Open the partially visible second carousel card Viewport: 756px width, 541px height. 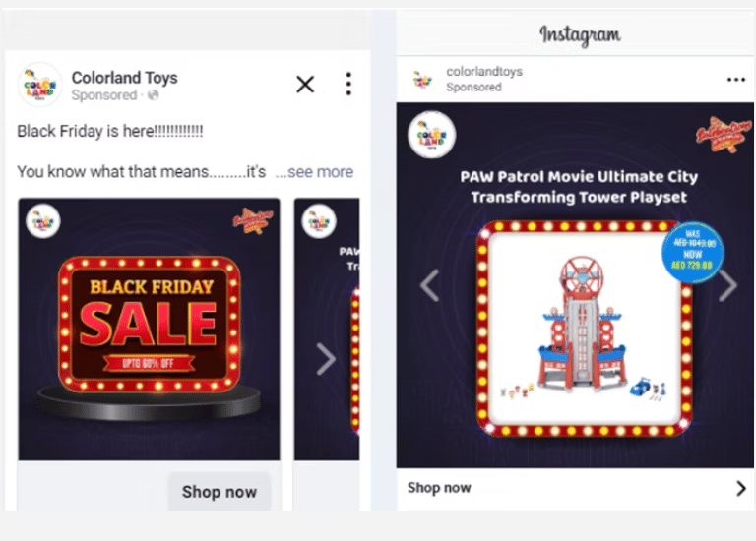(327, 330)
